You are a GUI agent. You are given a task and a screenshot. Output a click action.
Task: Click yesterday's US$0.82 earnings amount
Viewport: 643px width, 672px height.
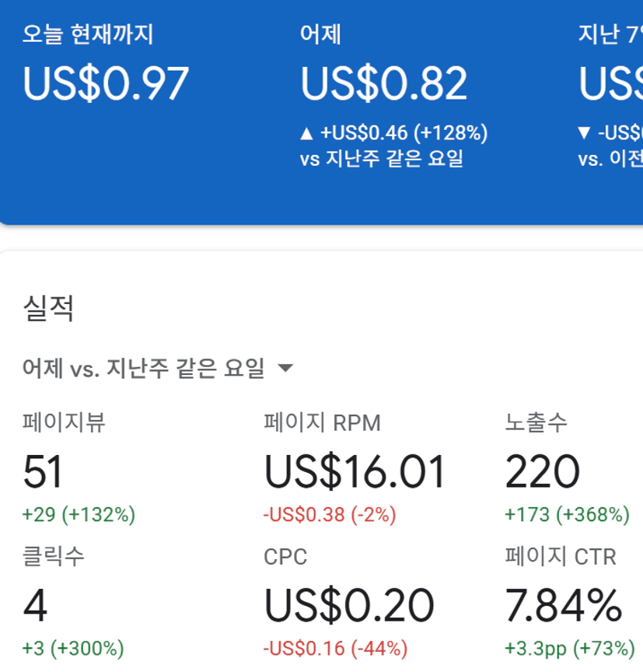[384, 84]
